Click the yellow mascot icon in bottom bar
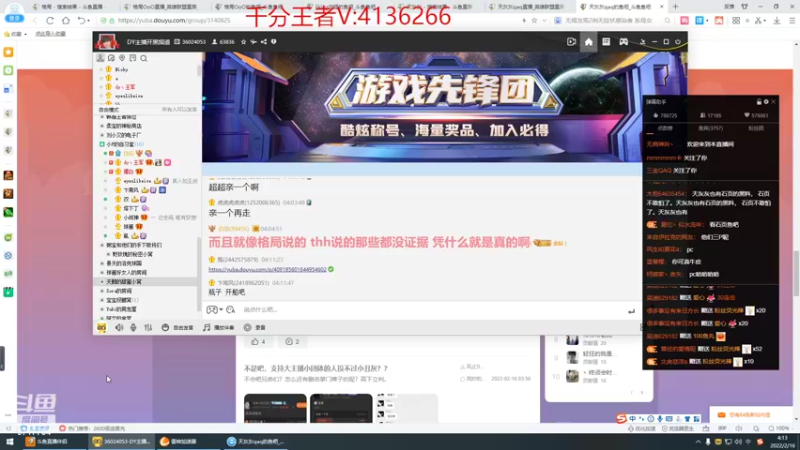Viewport: 800px width, 450px height. click(x=102, y=328)
